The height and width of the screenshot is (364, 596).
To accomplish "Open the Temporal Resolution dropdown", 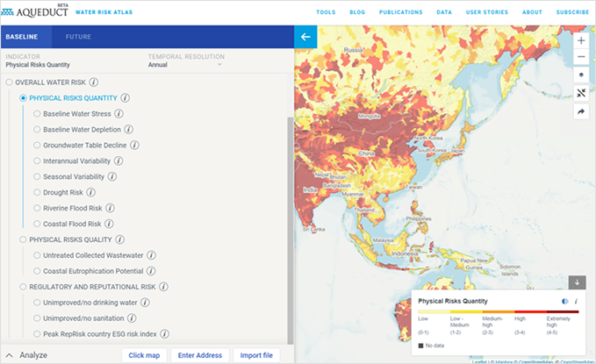I will pos(186,64).
